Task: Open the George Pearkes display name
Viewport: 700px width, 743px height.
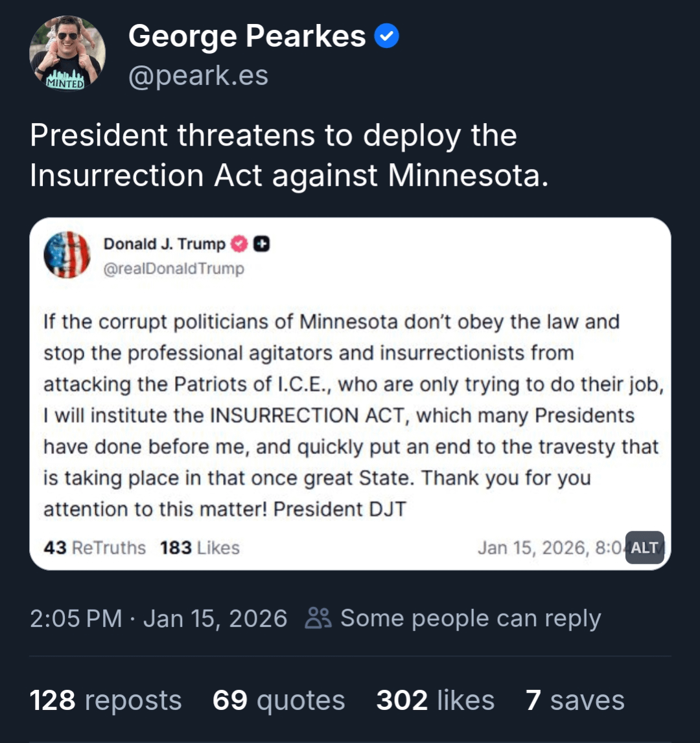Action: point(247,36)
